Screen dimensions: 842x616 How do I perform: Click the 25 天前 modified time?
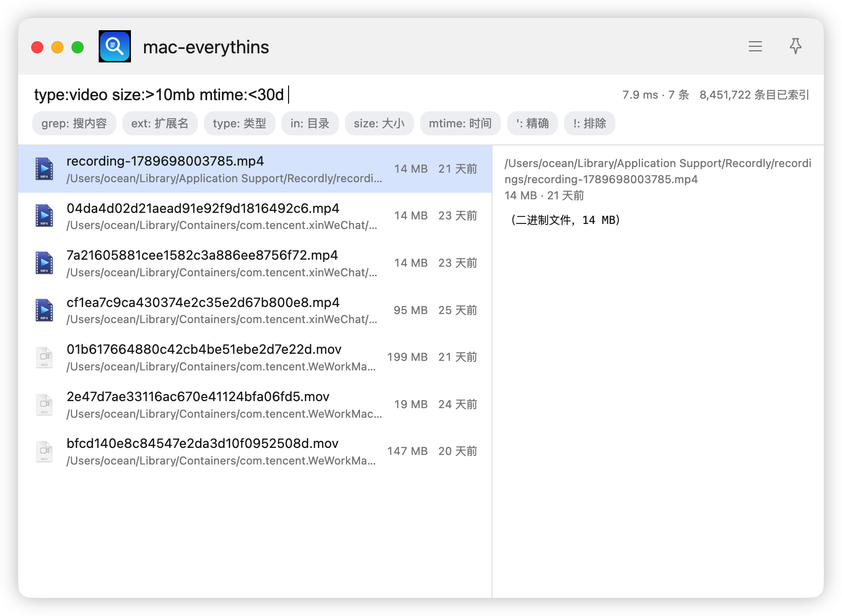click(x=458, y=311)
